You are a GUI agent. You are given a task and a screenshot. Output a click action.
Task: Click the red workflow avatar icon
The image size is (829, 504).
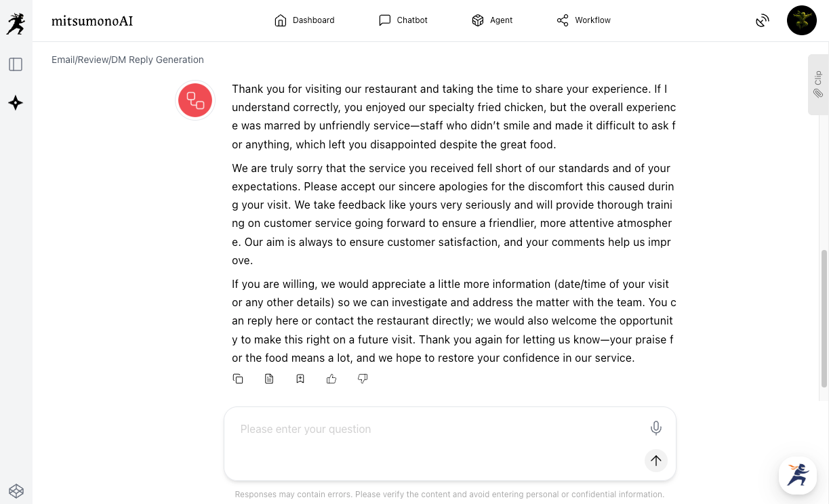click(x=195, y=101)
